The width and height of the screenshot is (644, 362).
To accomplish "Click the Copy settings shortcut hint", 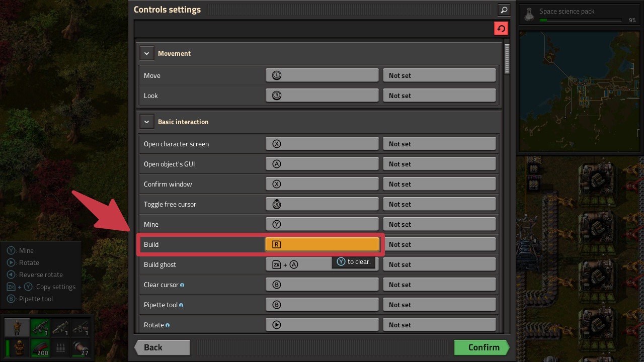I will coord(41,287).
